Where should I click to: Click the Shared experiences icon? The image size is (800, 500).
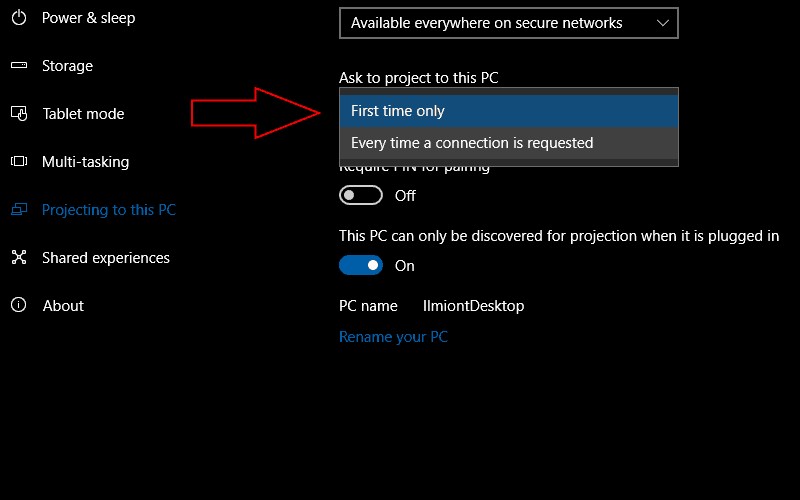click(19, 257)
